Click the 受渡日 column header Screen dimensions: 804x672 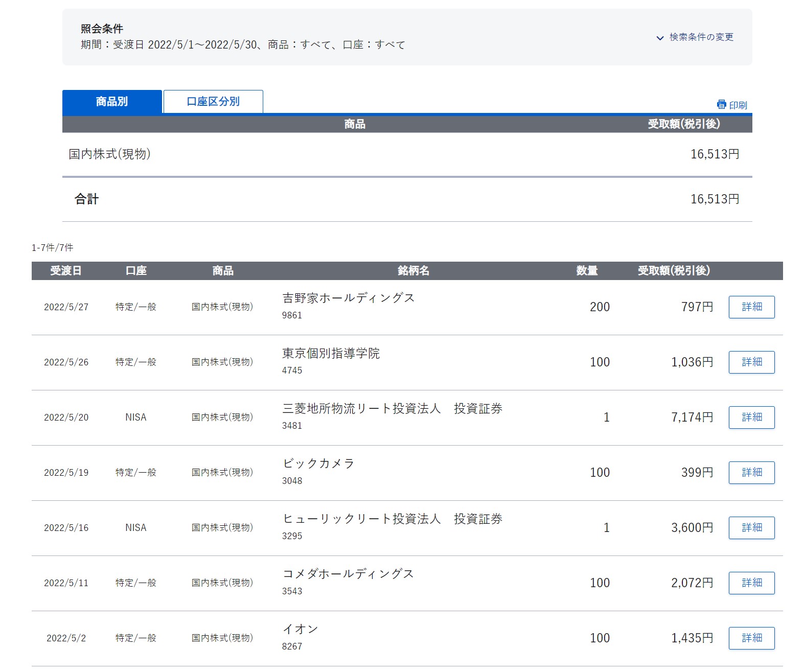(x=66, y=271)
